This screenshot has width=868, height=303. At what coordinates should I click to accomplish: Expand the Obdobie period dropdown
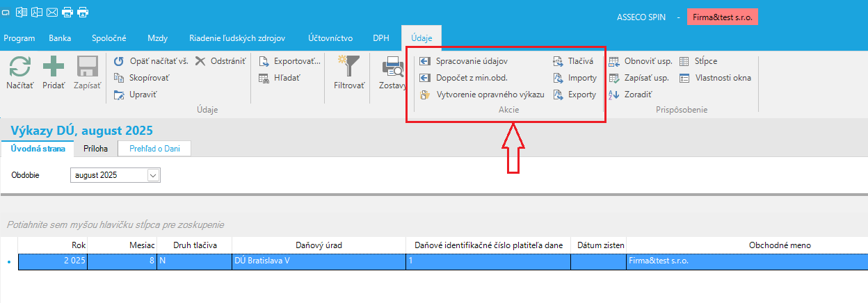coord(154,176)
